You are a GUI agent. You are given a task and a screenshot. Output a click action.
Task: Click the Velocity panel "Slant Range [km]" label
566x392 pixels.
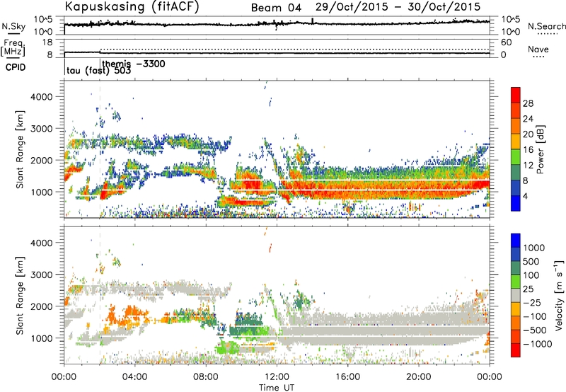coord(20,296)
